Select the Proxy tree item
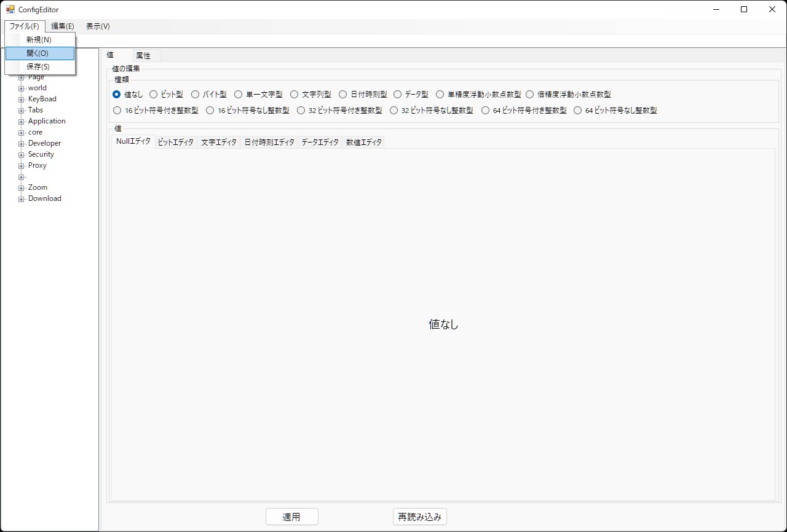Screen dimensions: 787x532 (37, 166)
